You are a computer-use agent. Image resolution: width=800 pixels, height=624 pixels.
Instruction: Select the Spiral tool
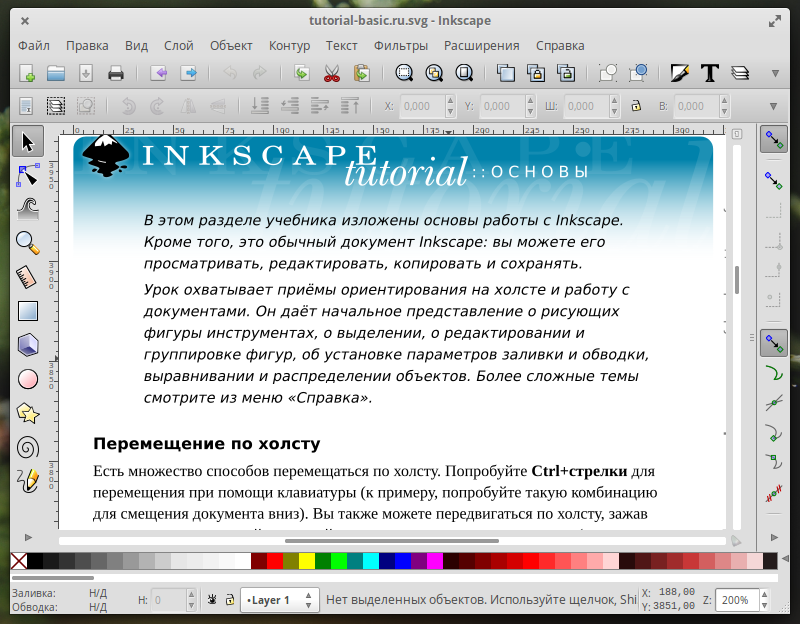point(28,447)
